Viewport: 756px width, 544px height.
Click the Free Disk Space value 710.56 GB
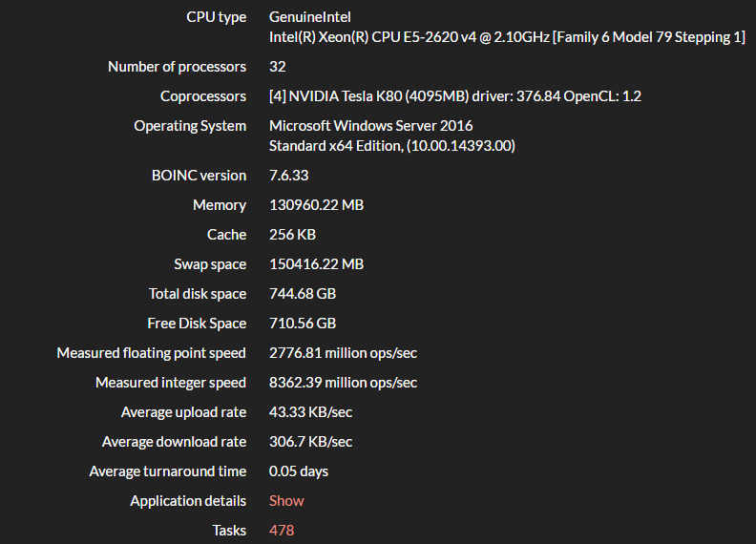click(x=303, y=324)
